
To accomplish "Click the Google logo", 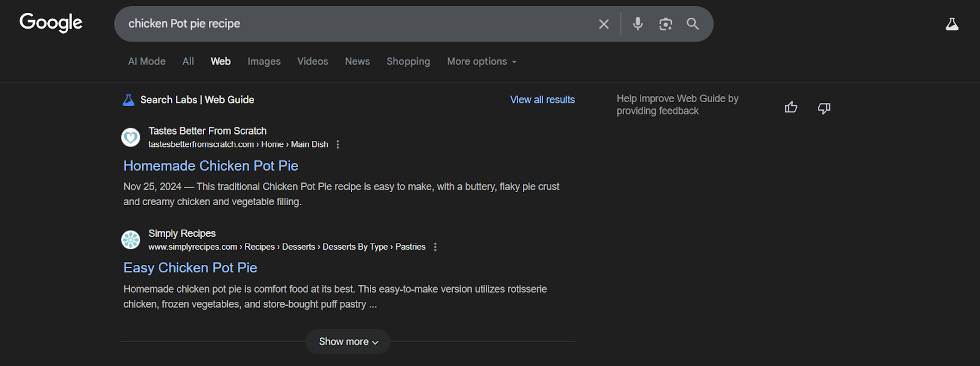I will pyautogui.click(x=51, y=23).
